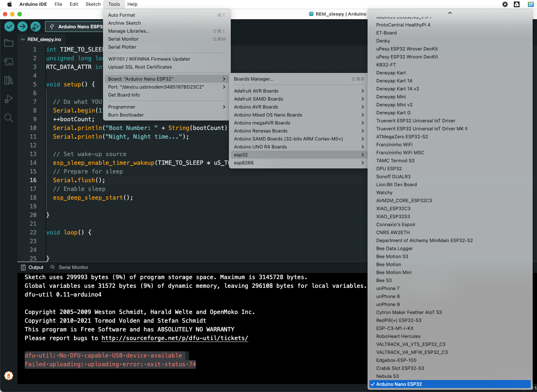Click Burn Bootloader menu item
The height and width of the screenshot is (392, 537).
tap(167, 115)
